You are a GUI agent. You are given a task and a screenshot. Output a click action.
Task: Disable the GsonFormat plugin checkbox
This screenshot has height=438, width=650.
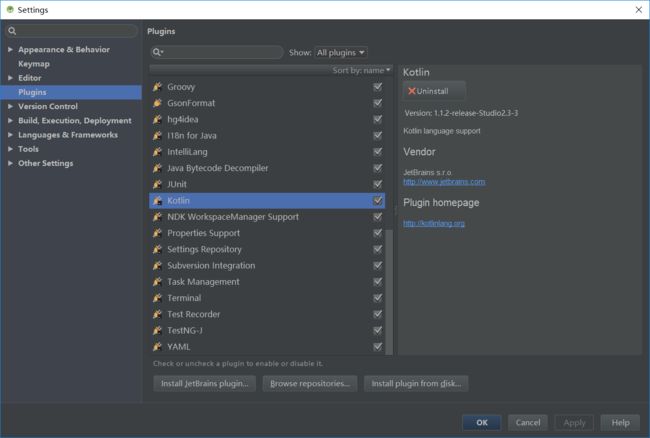point(377,103)
